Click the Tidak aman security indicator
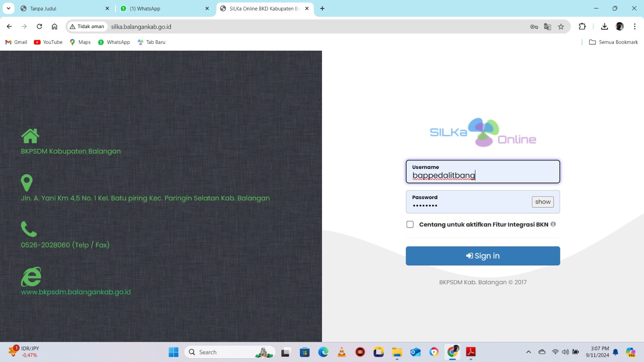This screenshot has width=644, height=362. (x=87, y=27)
